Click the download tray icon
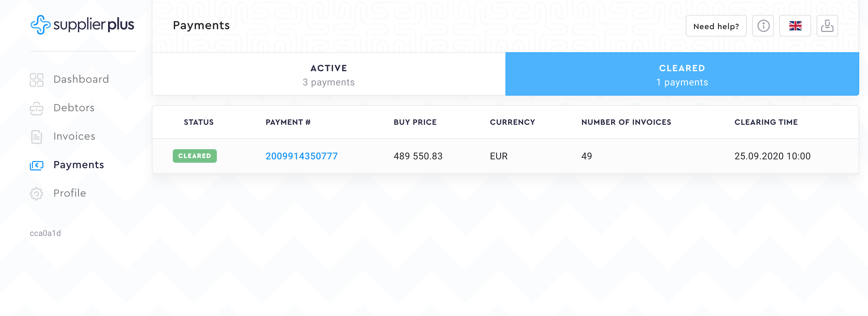 coord(827,26)
